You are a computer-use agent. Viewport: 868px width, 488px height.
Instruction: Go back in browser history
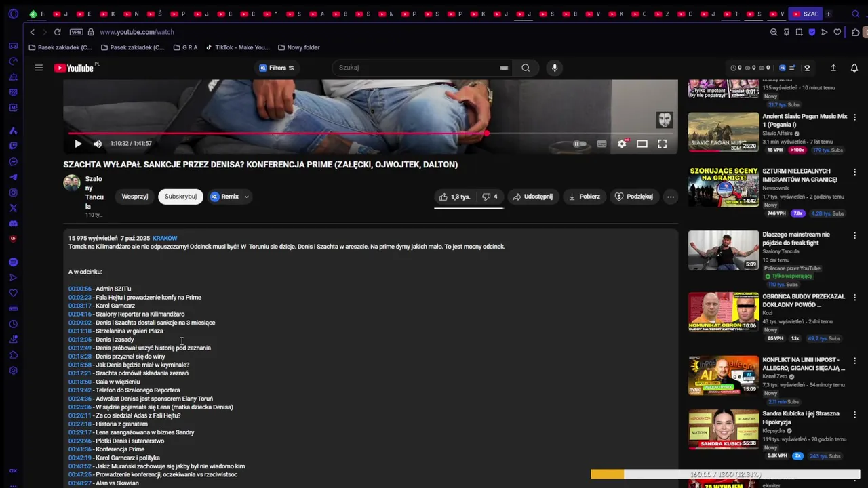click(32, 32)
